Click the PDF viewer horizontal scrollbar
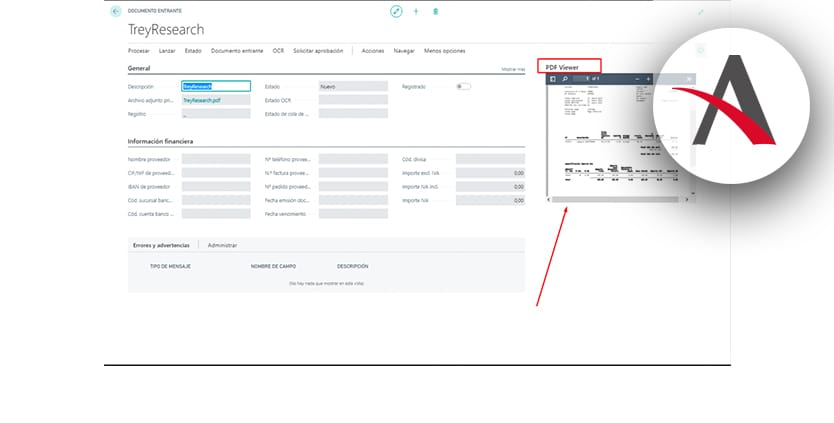This screenshot has width=834, height=423. (x=615, y=200)
